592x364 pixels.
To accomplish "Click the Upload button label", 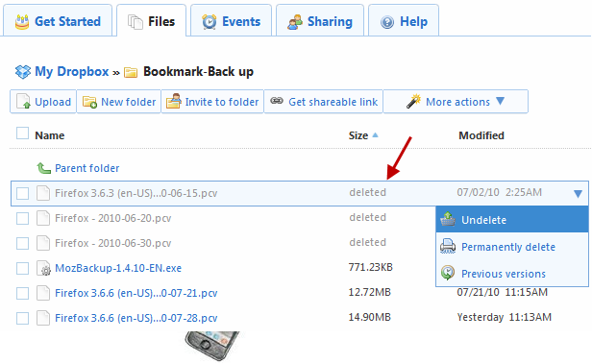I will (53, 102).
